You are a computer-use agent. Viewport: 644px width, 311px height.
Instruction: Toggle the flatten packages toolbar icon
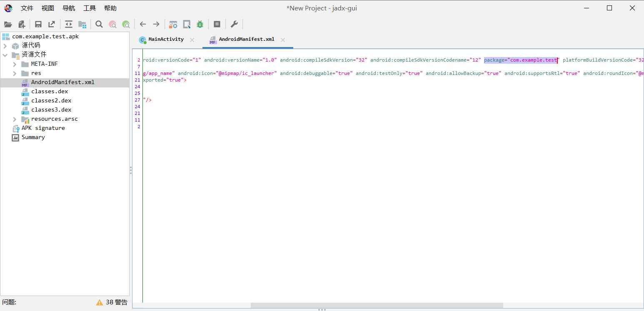point(82,24)
